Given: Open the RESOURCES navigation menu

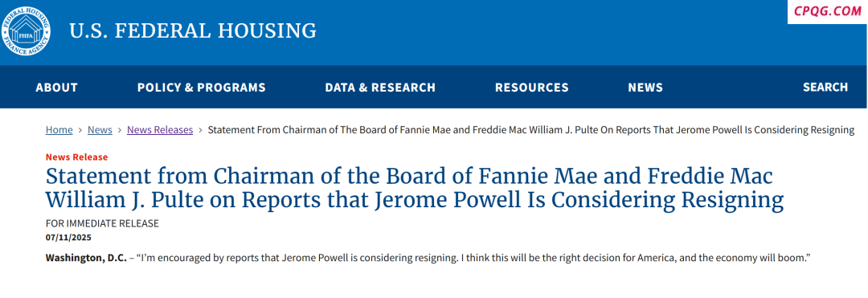Looking at the screenshot, I should click(x=532, y=88).
